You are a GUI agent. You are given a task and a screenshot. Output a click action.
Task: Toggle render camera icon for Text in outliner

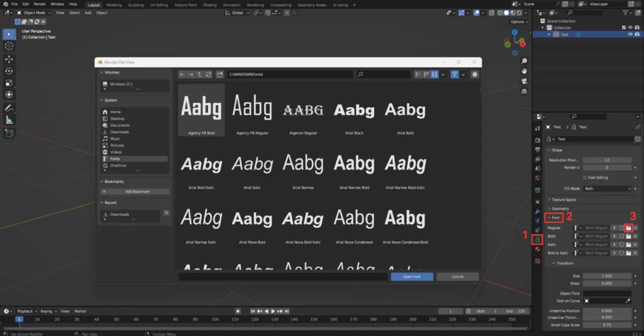[x=637, y=35]
